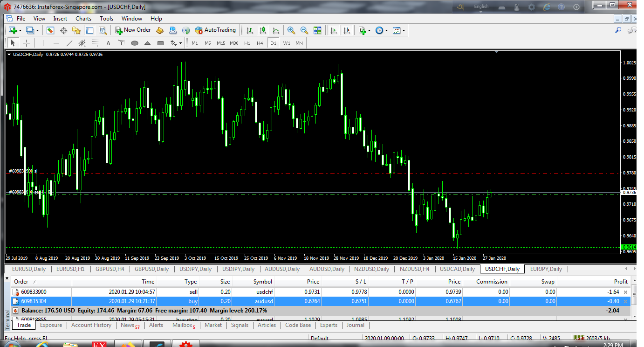Viewport: 644px width, 347px height.
Task: Set timeframe to H4
Action: [260, 43]
